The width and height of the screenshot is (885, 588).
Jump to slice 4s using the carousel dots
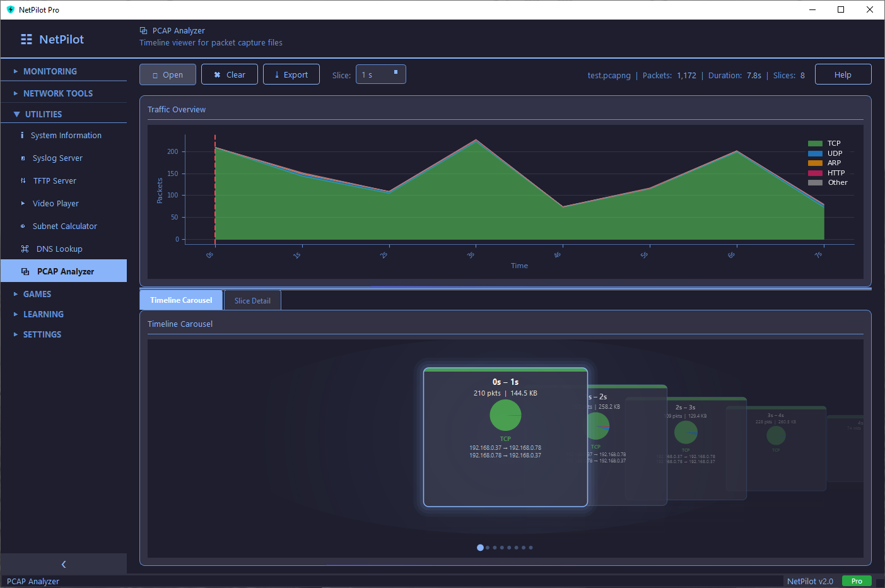tap(509, 548)
